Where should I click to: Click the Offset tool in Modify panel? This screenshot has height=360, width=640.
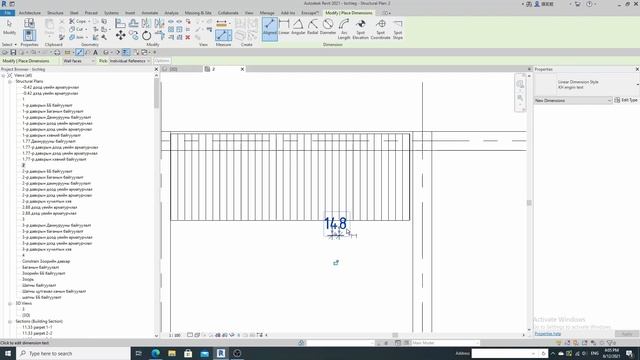[x=133, y=23]
